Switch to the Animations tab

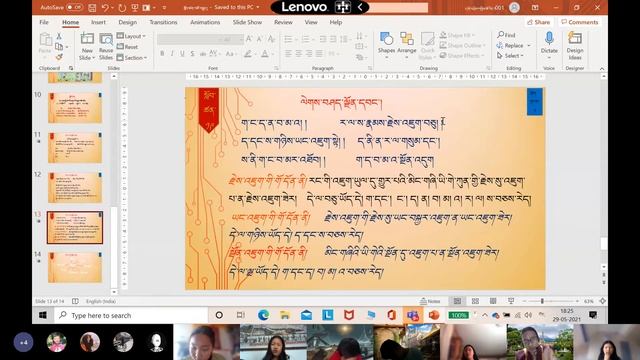click(x=205, y=22)
